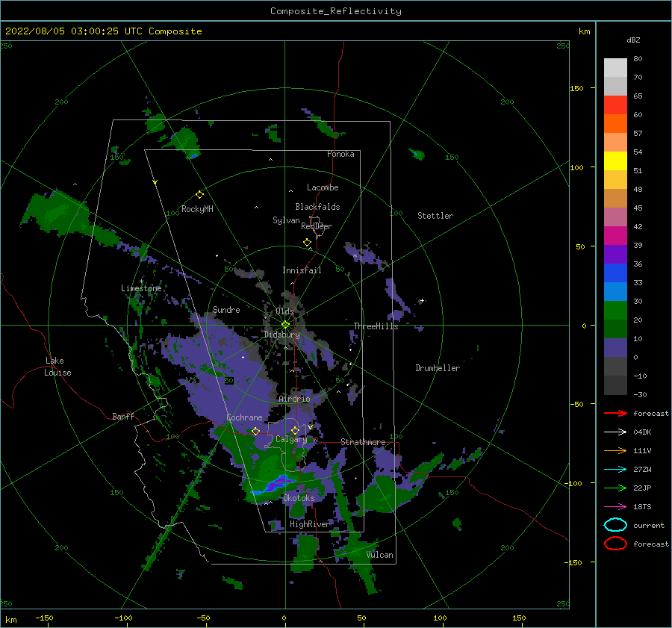
Task: Click the Stettler city label
Action: point(435,216)
